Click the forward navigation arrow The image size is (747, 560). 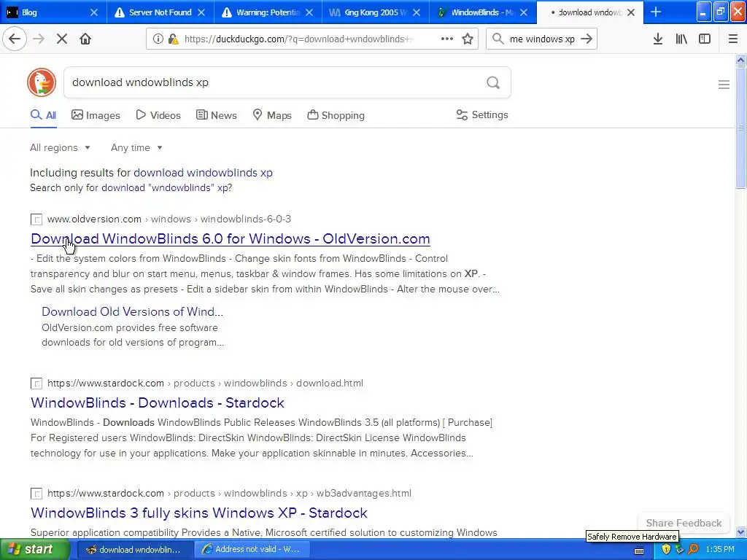click(39, 39)
